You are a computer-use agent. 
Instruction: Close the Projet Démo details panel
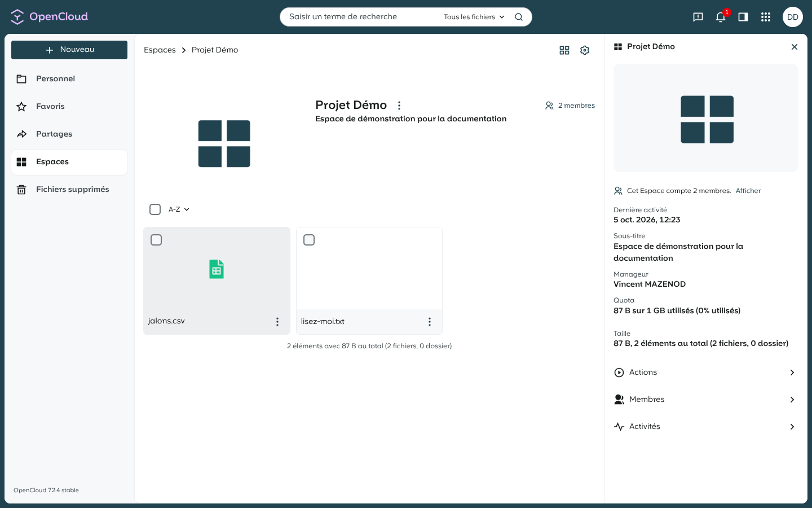point(795,47)
